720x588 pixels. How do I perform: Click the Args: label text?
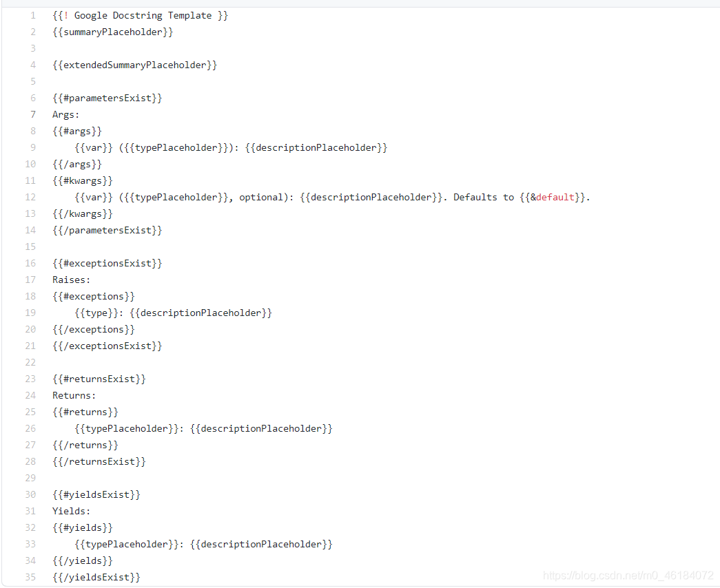tap(65, 114)
